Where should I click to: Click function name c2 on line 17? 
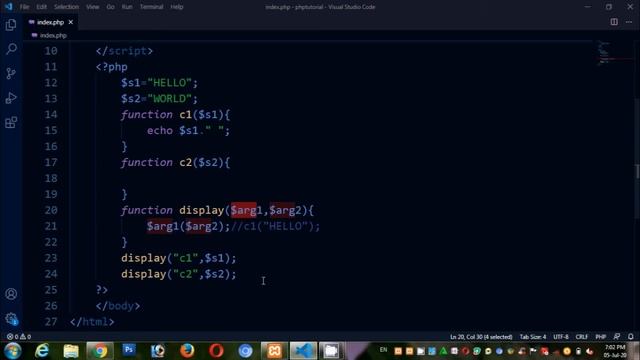[185, 162]
